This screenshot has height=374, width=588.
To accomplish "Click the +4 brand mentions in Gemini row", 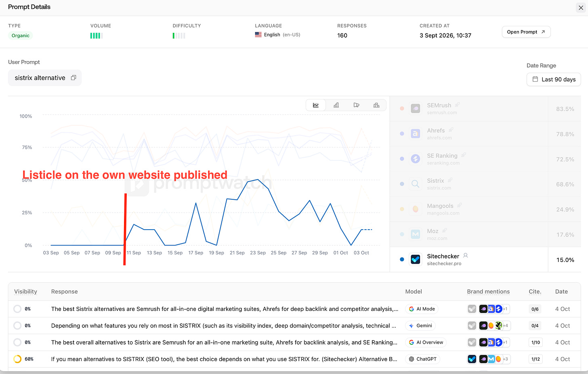I will pos(506,325).
